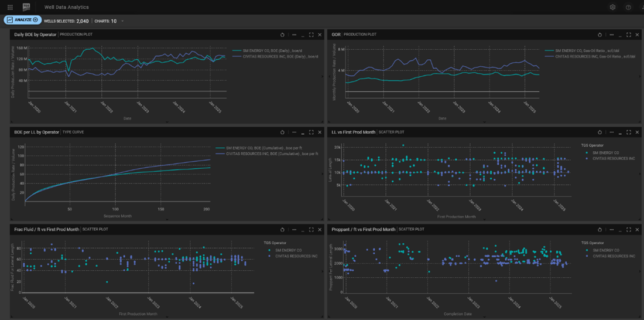Click the Daily BOE by Operator panel title
Viewport: 644px width, 320px height.
35,35
